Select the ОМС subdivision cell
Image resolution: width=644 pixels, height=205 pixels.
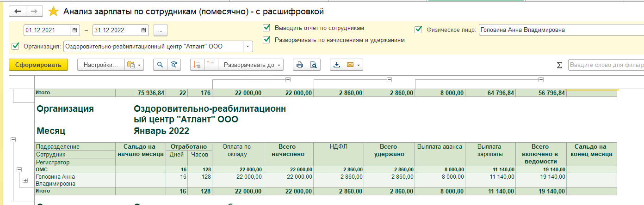click(x=75, y=169)
